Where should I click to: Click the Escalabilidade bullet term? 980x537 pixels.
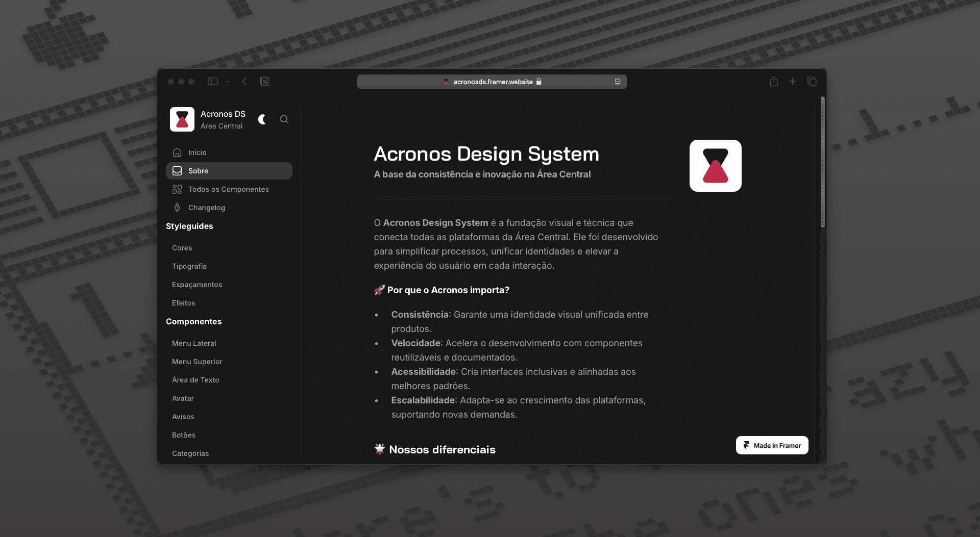point(423,400)
